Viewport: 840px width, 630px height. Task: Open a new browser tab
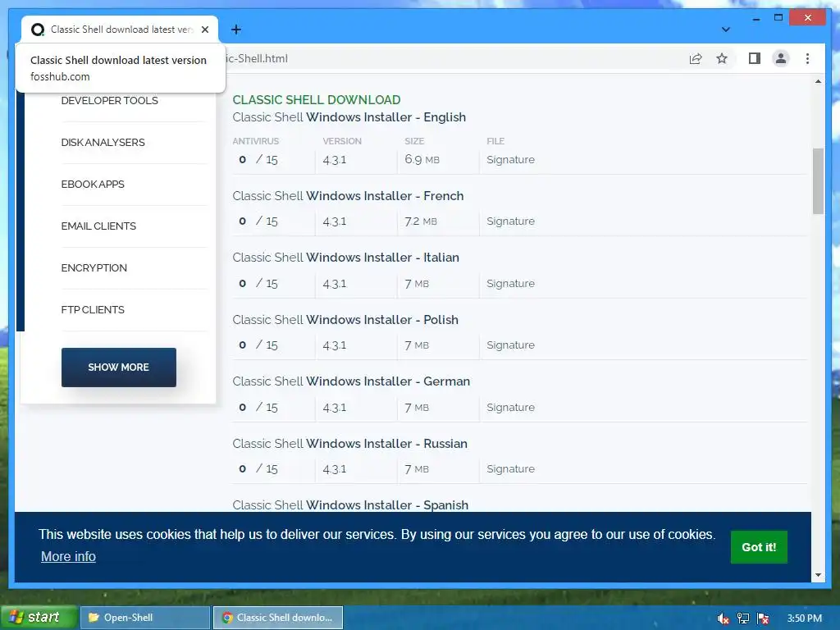click(x=236, y=30)
